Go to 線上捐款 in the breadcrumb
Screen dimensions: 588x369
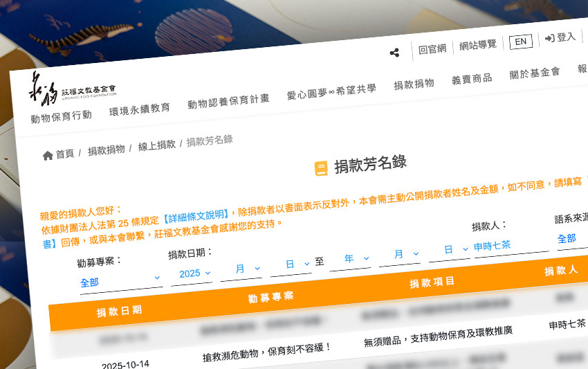pyautogui.click(x=156, y=145)
